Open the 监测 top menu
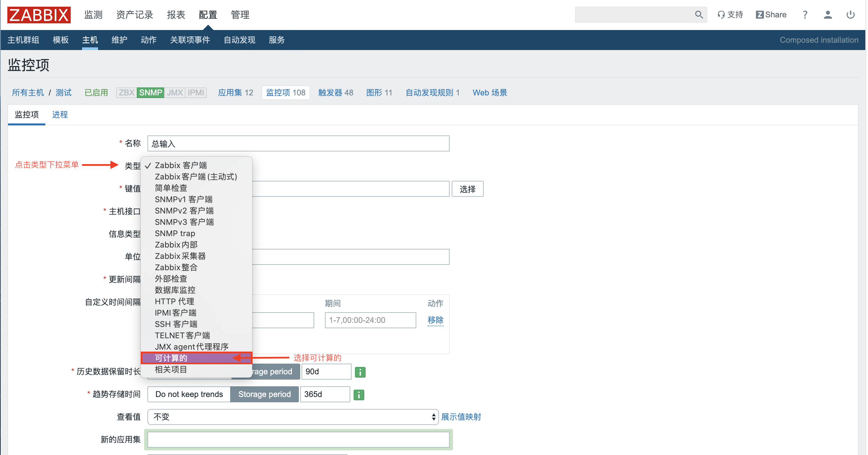868x455 pixels. pos(93,15)
